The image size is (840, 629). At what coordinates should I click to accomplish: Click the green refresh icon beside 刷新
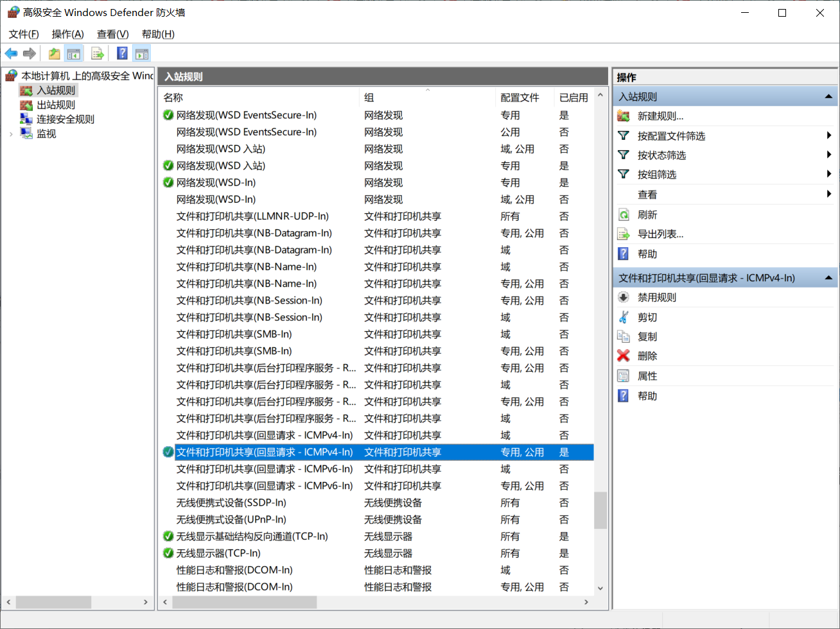point(624,214)
